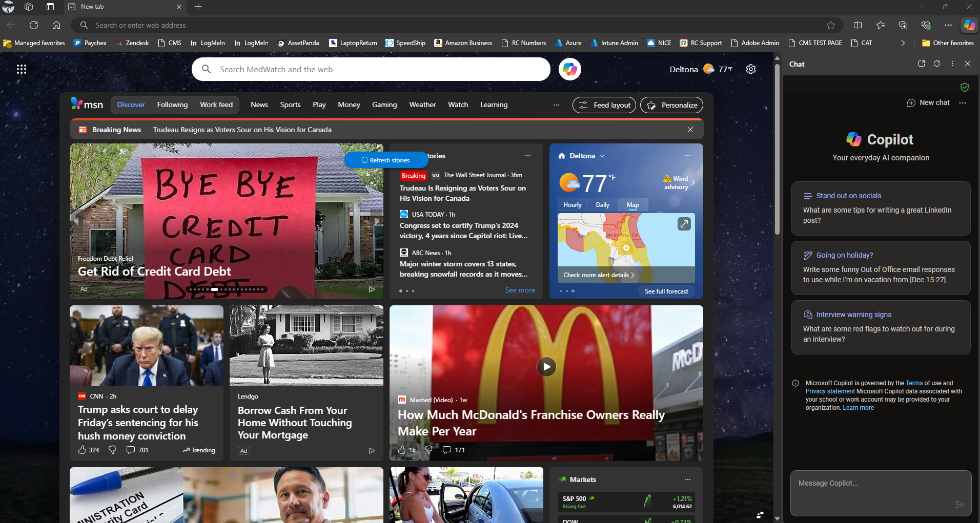This screenshot has width=980, height=523.
Task: Like the Trump sentencing CNN story
Action: point(82,450)
